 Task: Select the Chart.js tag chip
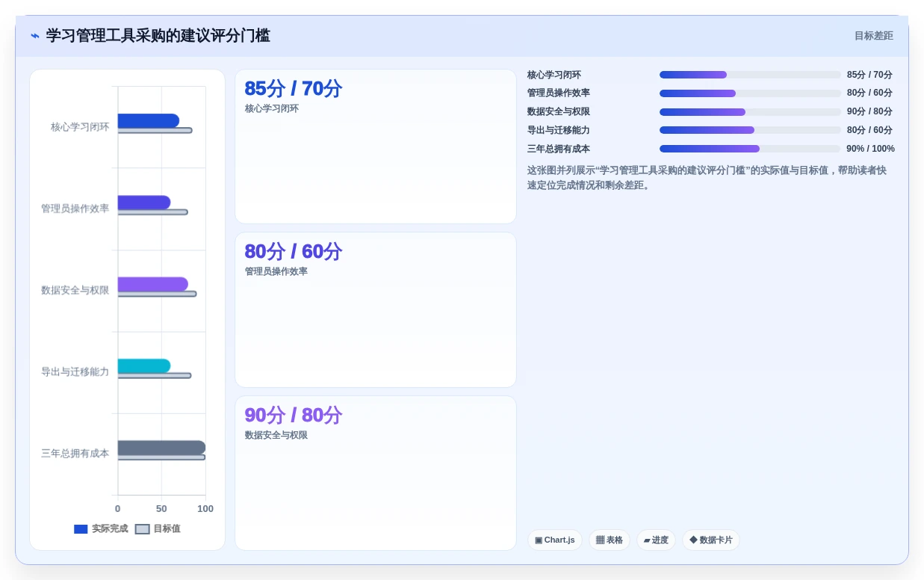click(554, 540)
